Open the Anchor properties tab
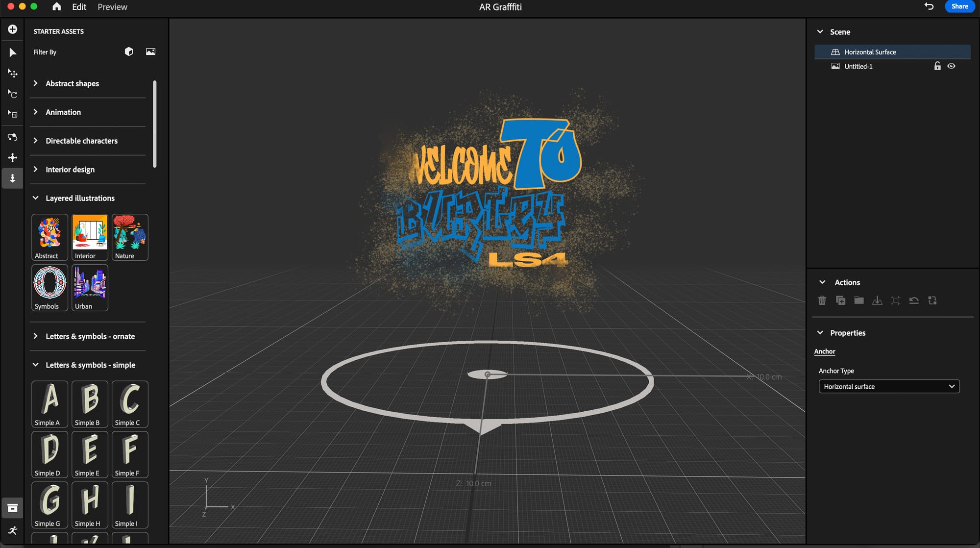This screenshot has width=980, height=548. point(825,351)
